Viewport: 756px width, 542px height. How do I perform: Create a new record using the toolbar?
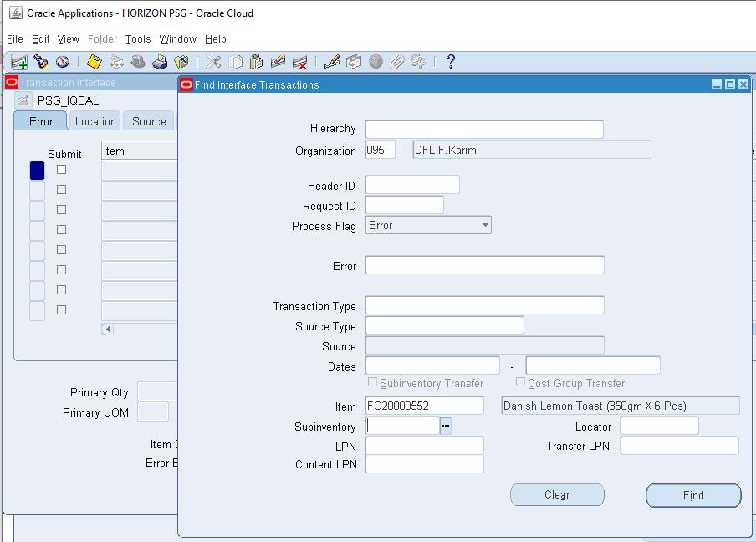[18, 61]
